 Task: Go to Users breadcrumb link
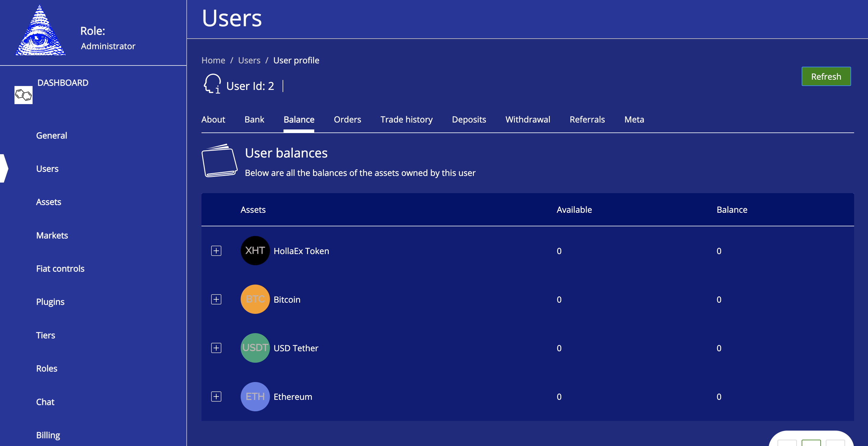[249, 60]
